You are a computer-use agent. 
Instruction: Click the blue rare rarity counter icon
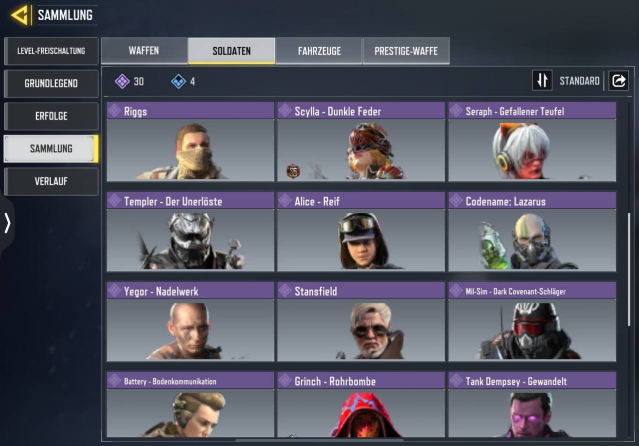178,82
